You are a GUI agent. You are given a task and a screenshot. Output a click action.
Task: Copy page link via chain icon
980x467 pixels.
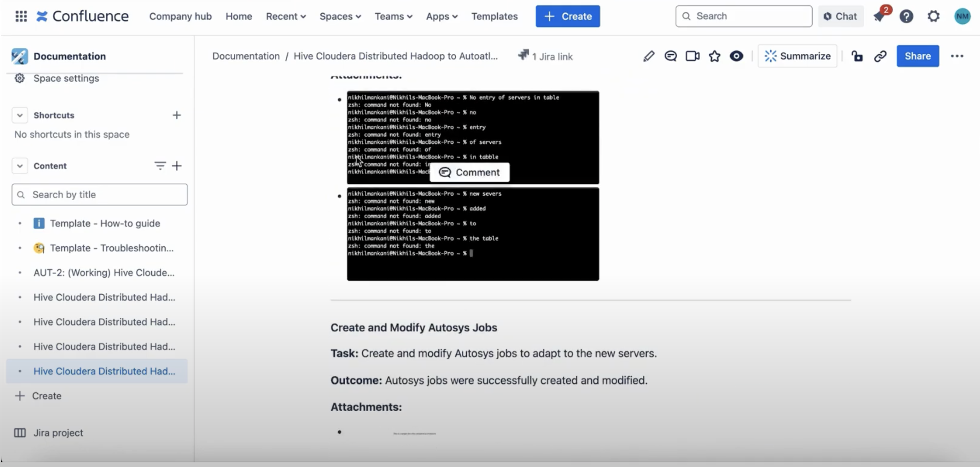(x=880, y=56)
